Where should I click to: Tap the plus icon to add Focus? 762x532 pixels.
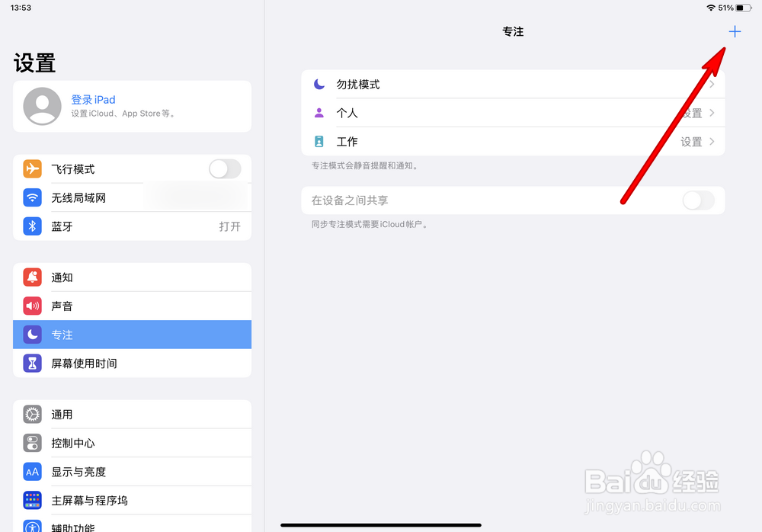[735, 31]
